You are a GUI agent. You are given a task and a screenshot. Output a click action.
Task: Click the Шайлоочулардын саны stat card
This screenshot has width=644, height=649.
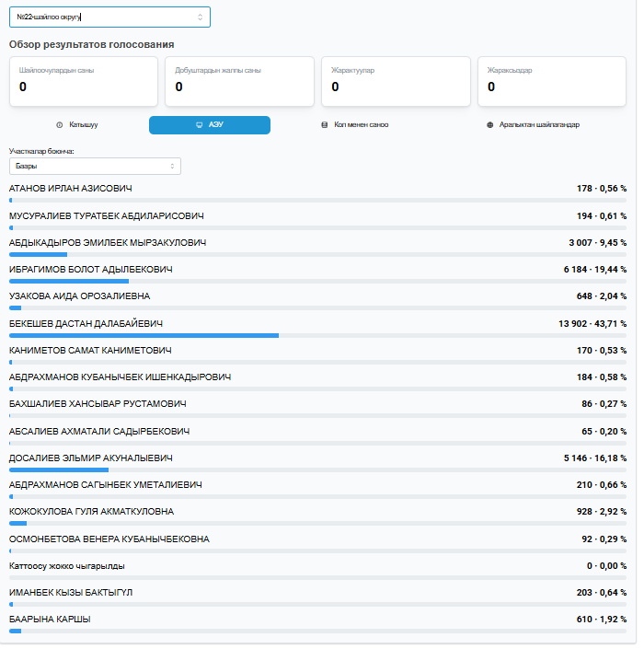coord(83,81)
